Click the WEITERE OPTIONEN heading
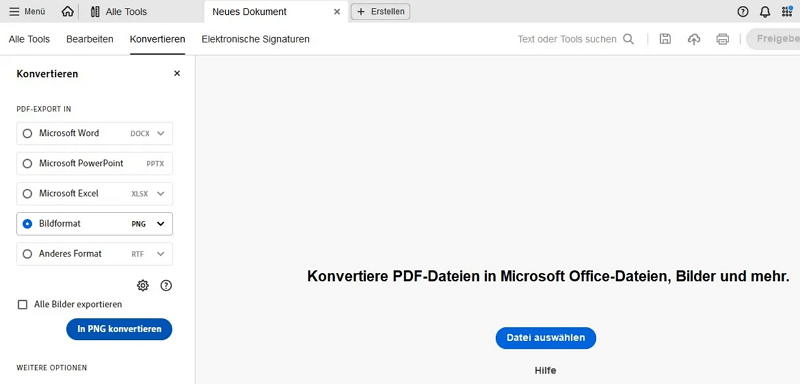Image resolution: width=800 pixels, height=384 pixels. pyautogui.click(x=52, y=368)
